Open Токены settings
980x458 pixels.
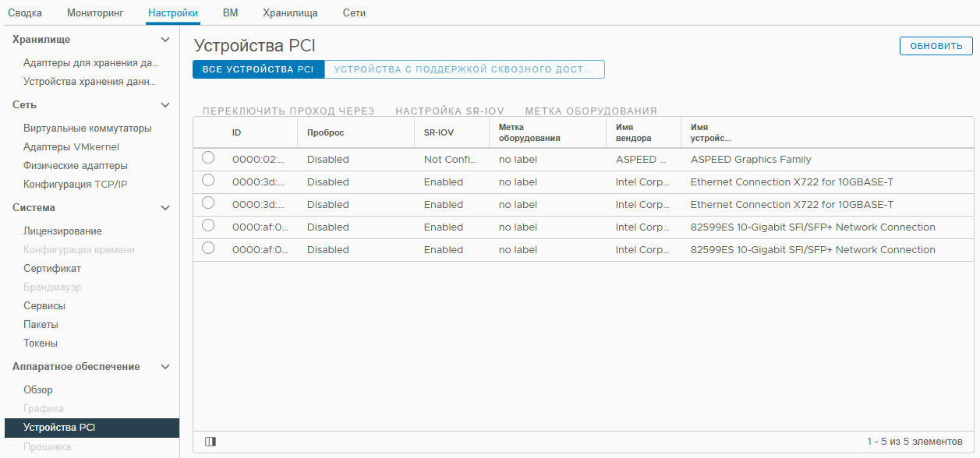point(41,343)
